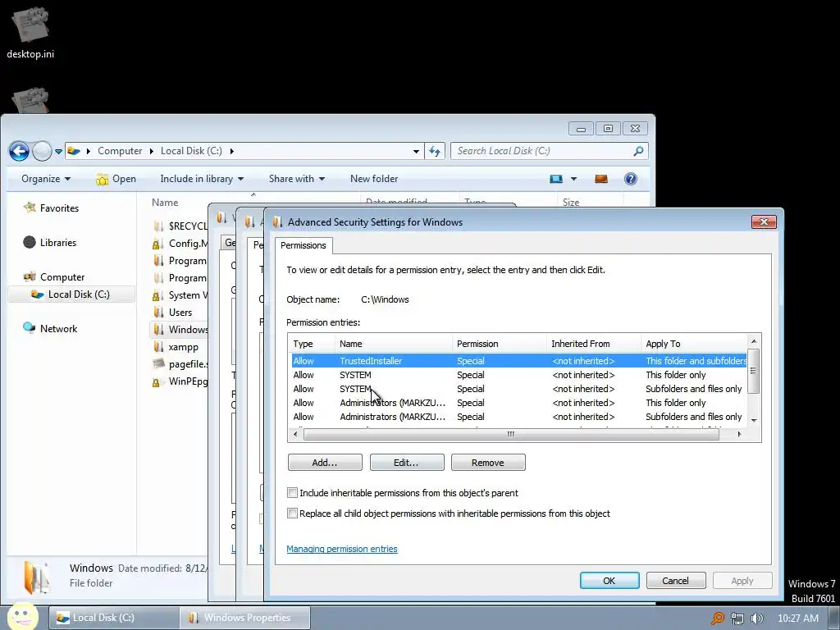Select Computer in navigation pane

click(x=54, y=277)
